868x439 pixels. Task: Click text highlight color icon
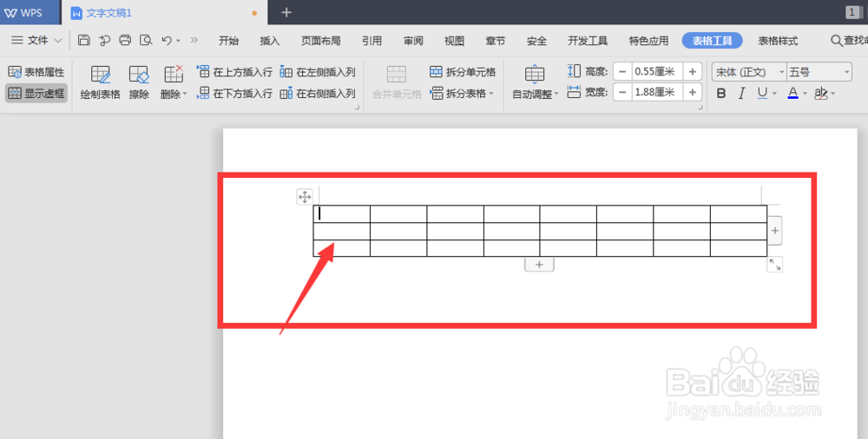(x=820, y=93)
